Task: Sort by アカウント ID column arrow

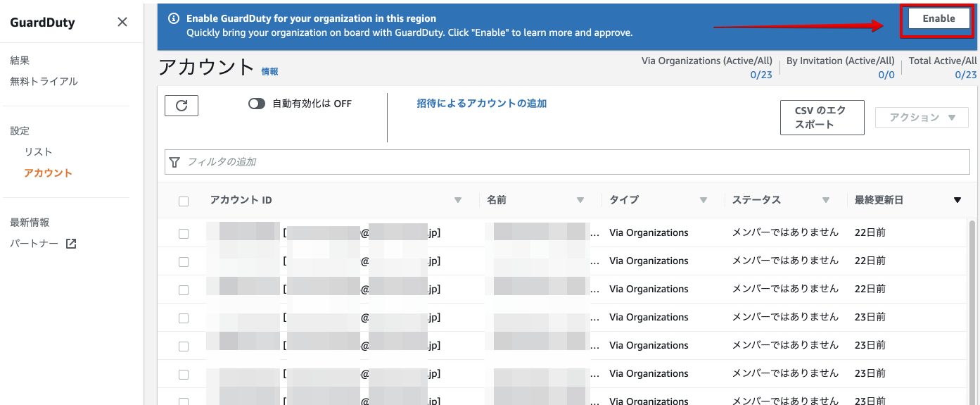Action: coord(458,200)
